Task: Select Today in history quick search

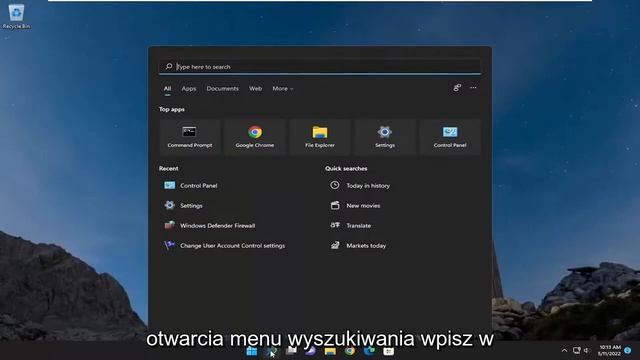Action: [x=360, y=185]
